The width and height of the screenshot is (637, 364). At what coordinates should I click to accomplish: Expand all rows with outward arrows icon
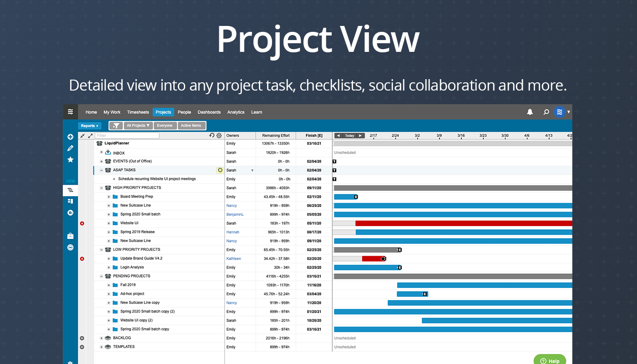tap(91, 136)
